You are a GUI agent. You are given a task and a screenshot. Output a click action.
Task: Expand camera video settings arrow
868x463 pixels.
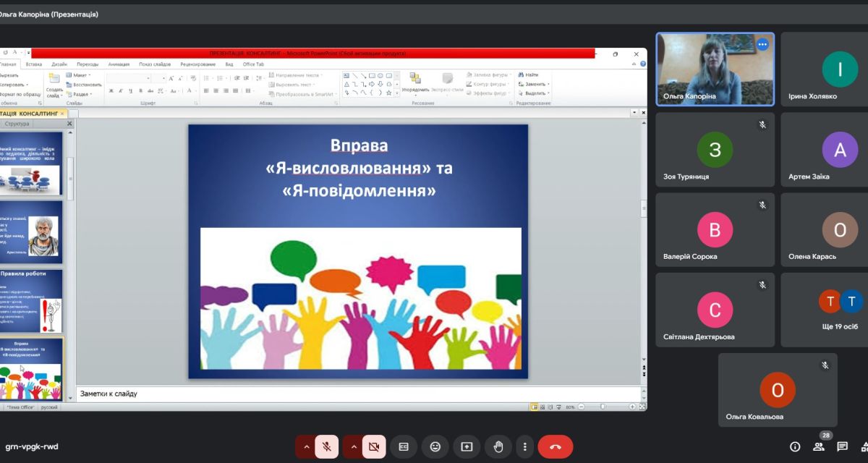pos(353,447)
